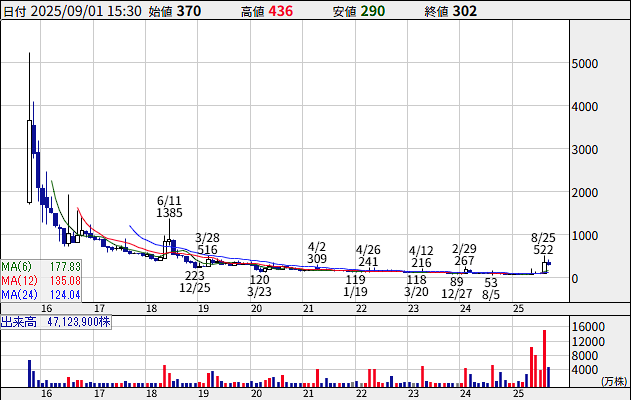Click the 出来高 volume label
Viewport: 631px width, 400px height.
(19, 322)
